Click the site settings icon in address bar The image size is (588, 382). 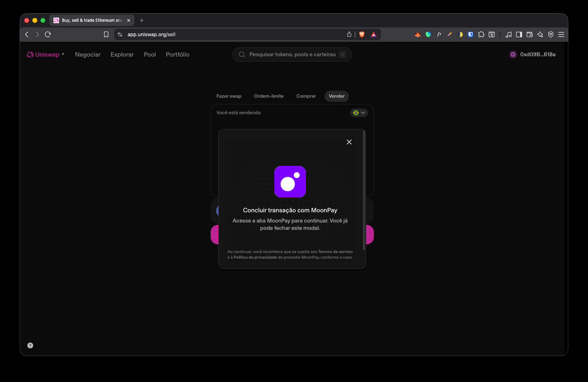click(120, 34)
